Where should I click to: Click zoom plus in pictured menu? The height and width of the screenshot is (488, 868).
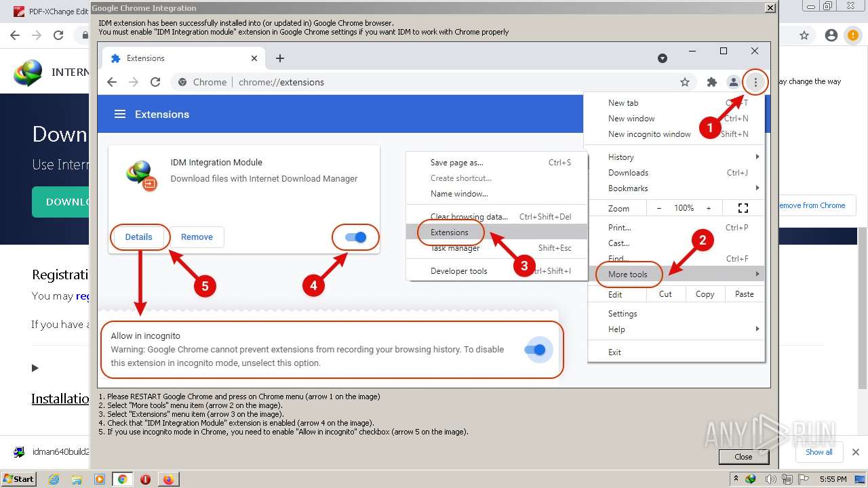[x=709, y=208]
